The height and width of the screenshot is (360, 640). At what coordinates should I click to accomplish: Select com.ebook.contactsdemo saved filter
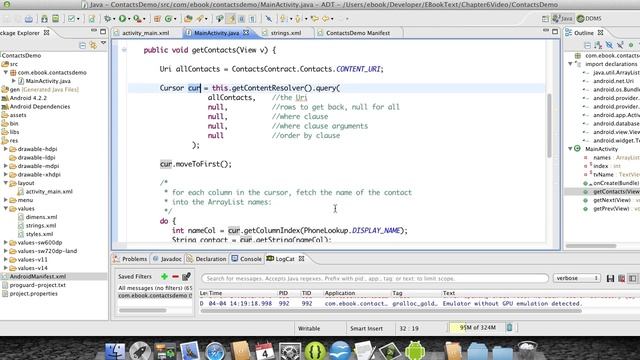pos(155,296)
